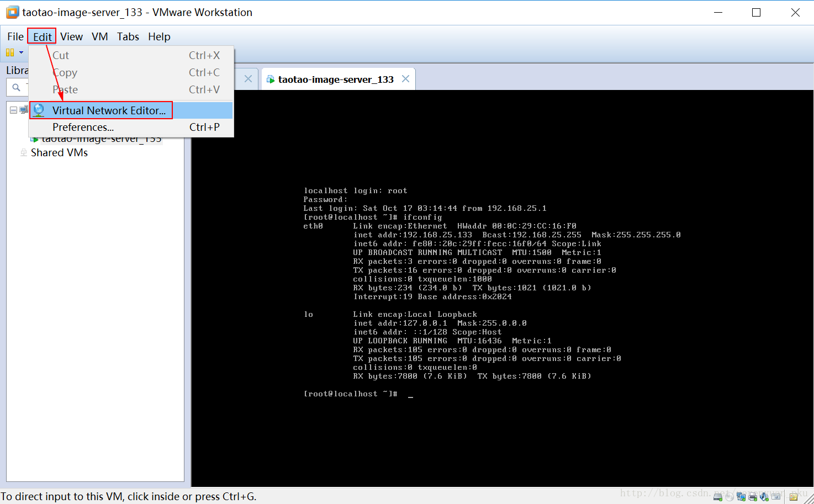The width and height of the screenshot is (814, 504).
Task: Open the View menu
Action: (x=71, y=36)
